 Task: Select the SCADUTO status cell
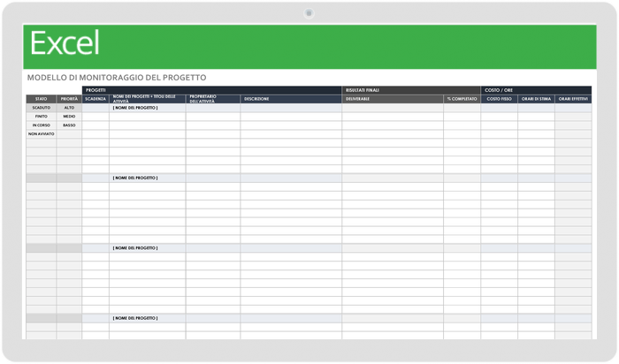tap(41, 108)
